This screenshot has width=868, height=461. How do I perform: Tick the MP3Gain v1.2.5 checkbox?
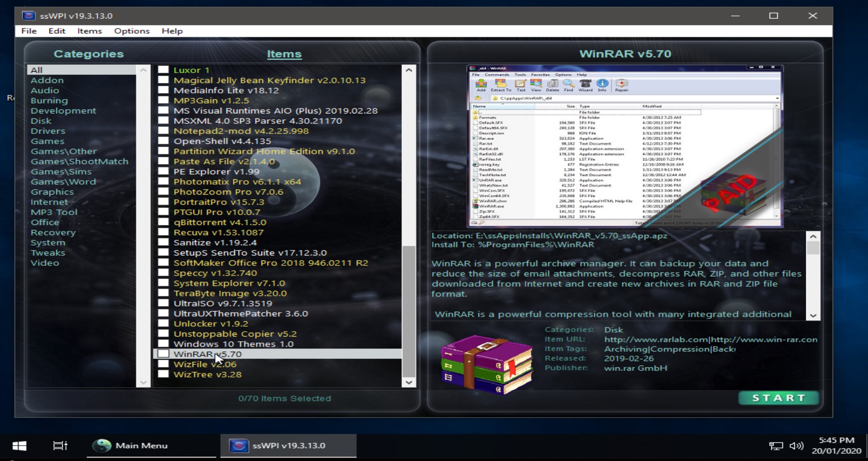click(163, 100)
